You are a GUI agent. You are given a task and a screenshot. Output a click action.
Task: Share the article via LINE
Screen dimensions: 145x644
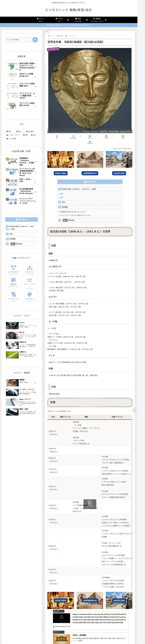[x=123, y=137]
